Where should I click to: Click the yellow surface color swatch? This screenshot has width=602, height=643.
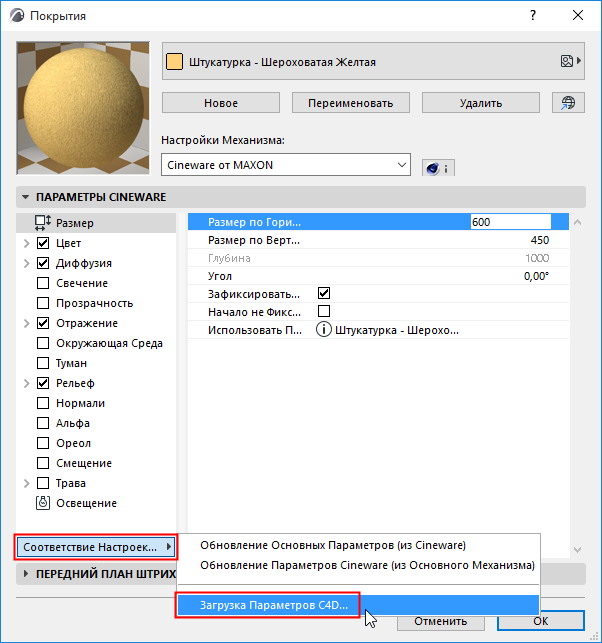coord(174,62)
